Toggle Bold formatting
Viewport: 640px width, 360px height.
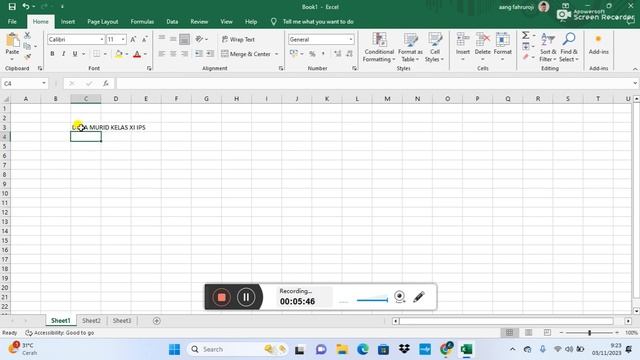click(52, 54)
